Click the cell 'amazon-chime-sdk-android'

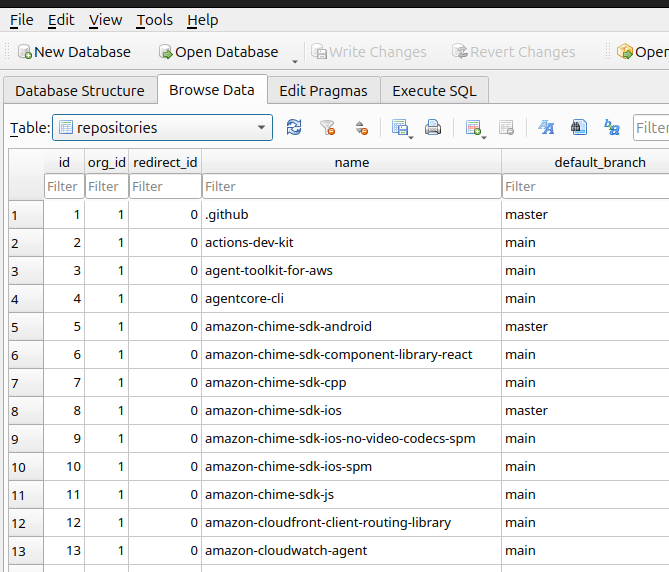[352, 327]
